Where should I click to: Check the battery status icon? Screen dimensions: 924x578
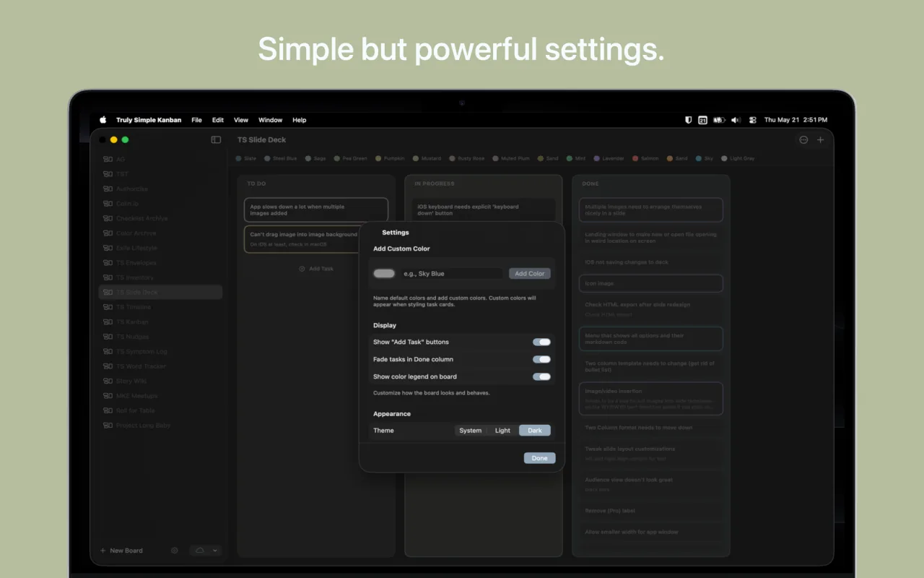click(x=719, y=120)
